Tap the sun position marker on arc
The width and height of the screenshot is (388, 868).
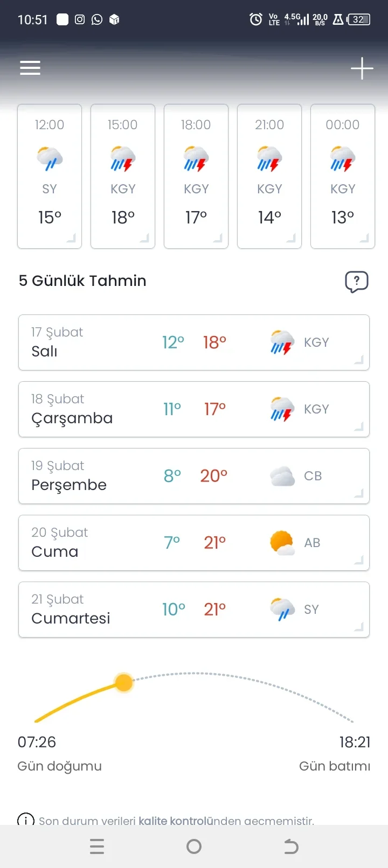pyautogui.click(x=124, y=683)
